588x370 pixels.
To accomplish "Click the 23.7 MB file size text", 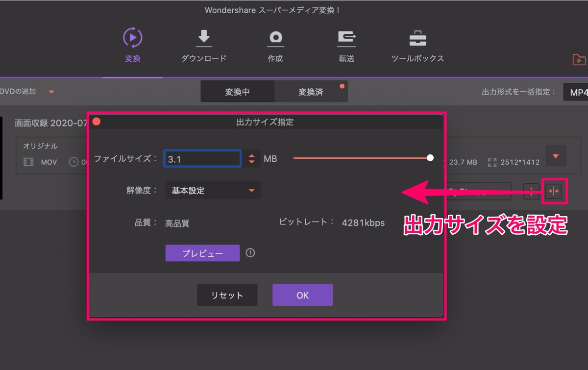I will pyautogui.click(x=463, y=162).
